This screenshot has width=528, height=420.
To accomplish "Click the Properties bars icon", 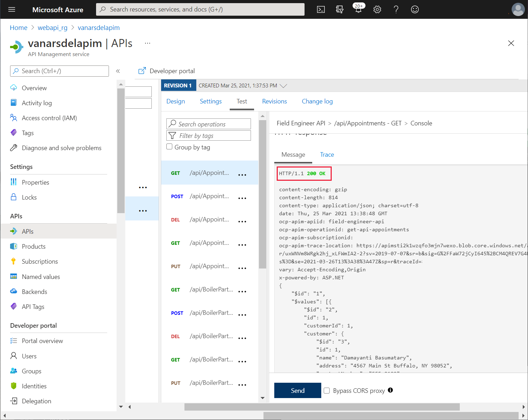I will (14, 182).
